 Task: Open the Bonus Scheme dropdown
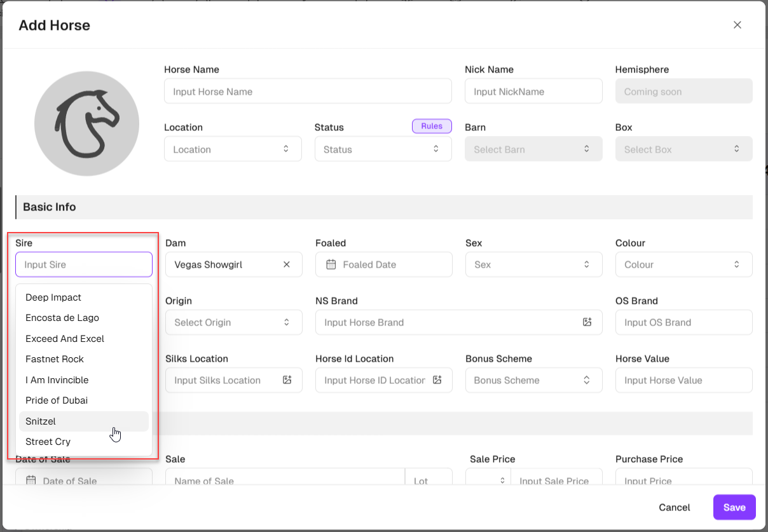click(x=533, y=380)
